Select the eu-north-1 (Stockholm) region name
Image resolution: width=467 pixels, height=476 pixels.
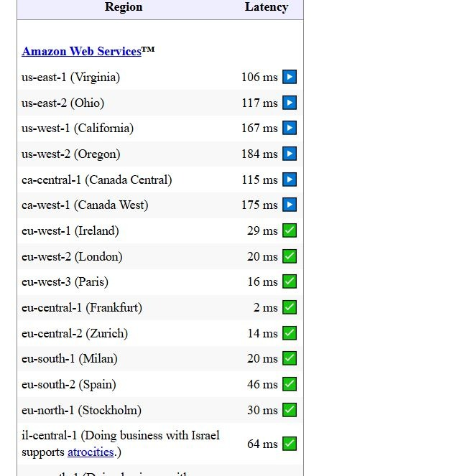click(x=82, y=410)
